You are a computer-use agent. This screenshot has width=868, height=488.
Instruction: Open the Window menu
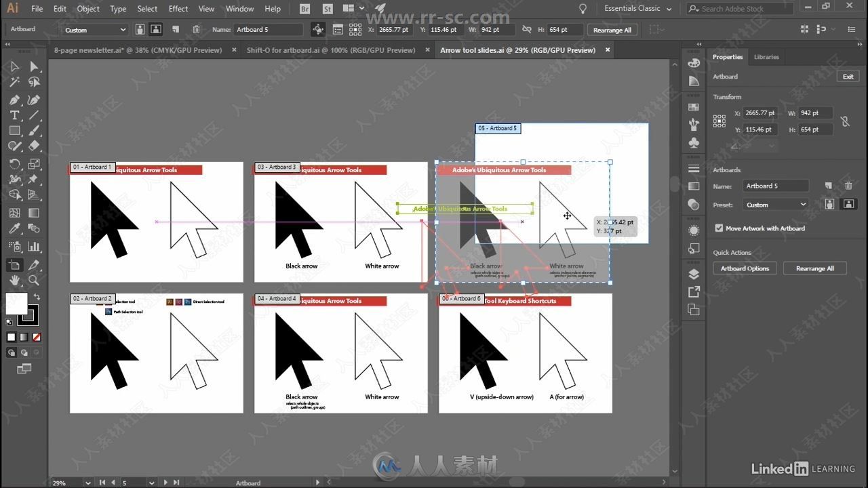239,9
